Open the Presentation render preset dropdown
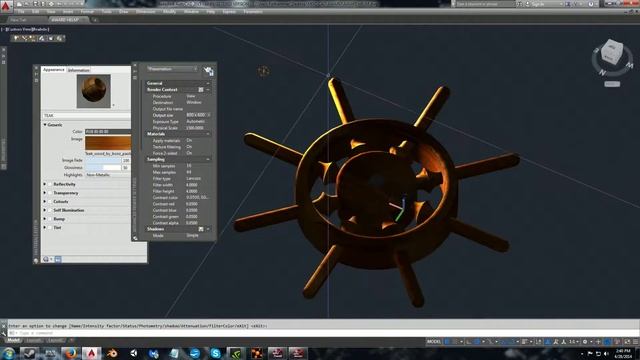Viewport: 640px width, 360px height. point(173,69)
